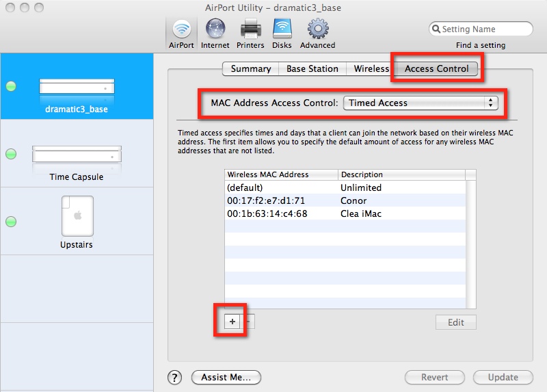This screenshot has height=392, width=547.
Task: Add a new MAC address entry
Action: 232,322
